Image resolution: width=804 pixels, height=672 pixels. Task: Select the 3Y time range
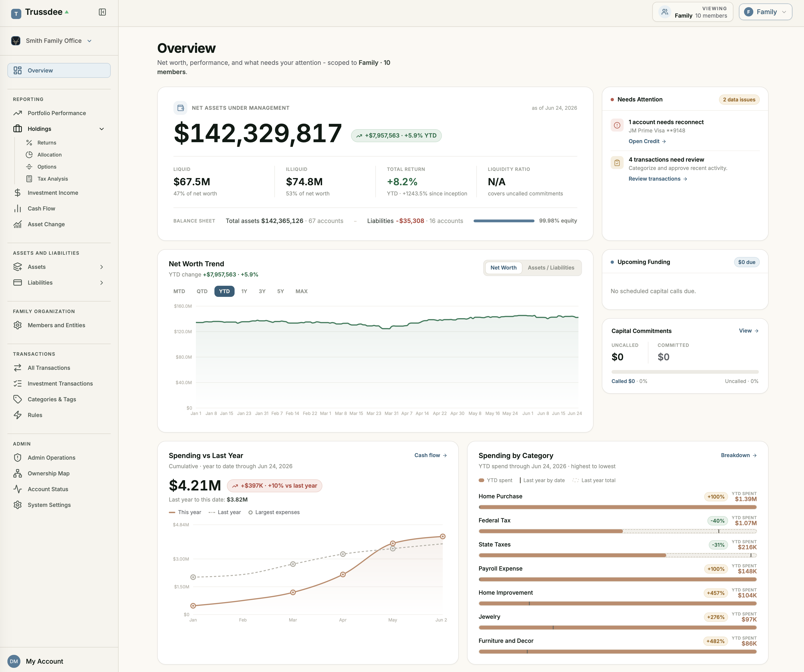262,291
